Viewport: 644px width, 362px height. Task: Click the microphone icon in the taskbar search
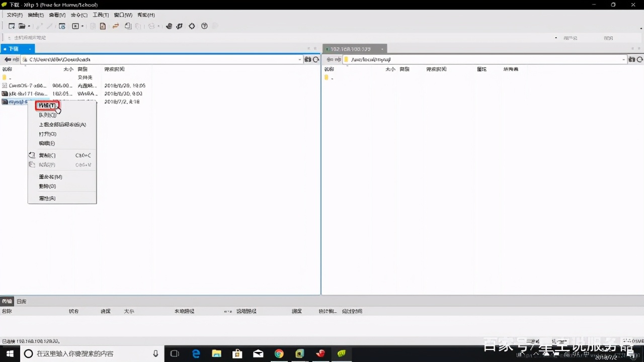(156, 353)
